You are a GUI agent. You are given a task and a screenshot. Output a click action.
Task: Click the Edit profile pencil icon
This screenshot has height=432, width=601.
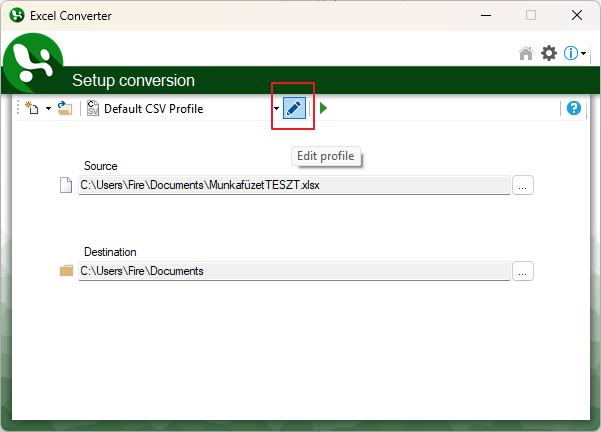[294, 108]
